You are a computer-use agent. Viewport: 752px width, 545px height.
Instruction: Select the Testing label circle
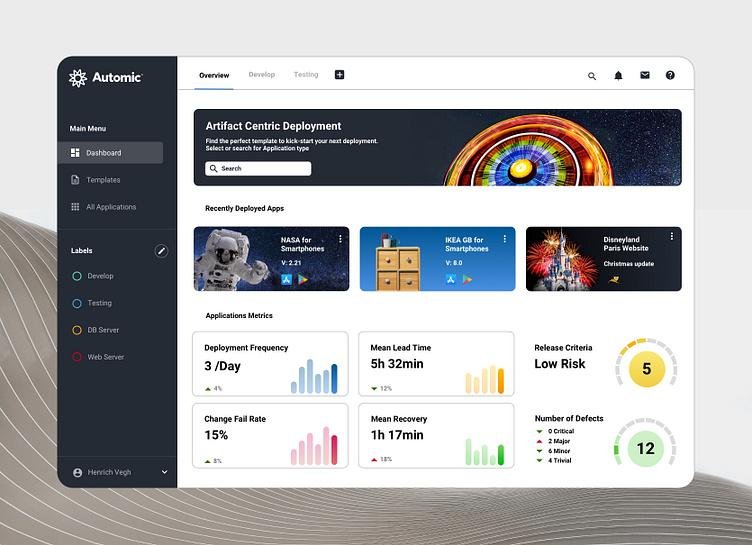coord(77,303)
